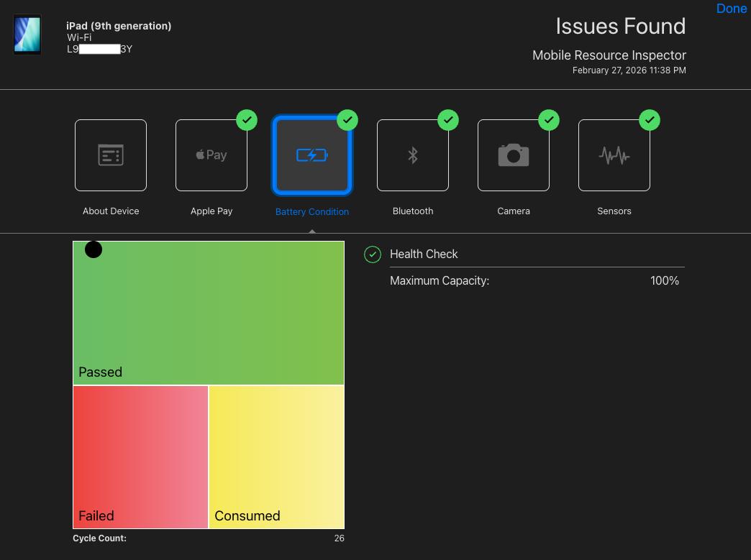Click the black dot marker in Passed area
Screen dimensions: 751x560
pos(94,249)
